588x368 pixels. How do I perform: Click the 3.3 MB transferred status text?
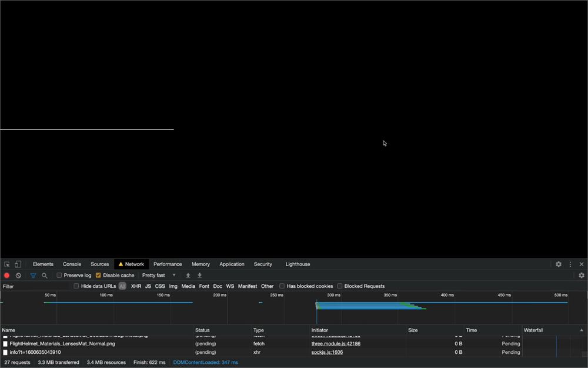click(x=58, y=362)
